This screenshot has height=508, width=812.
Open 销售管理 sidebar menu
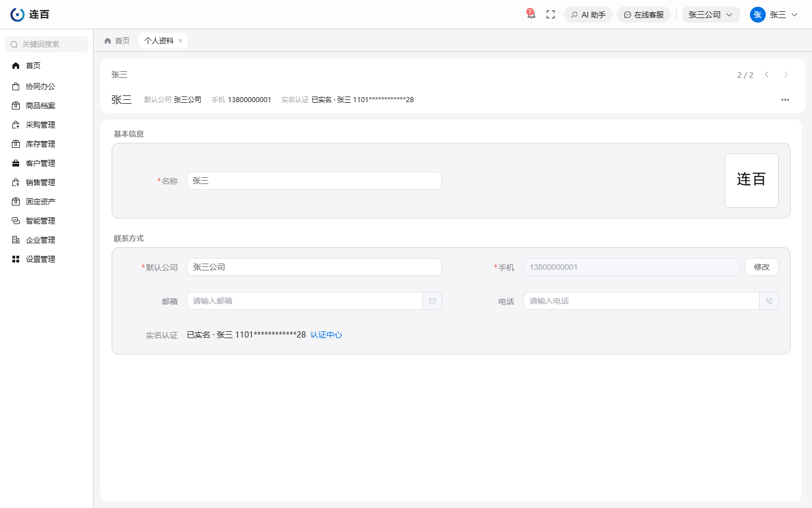click(47, 182)
